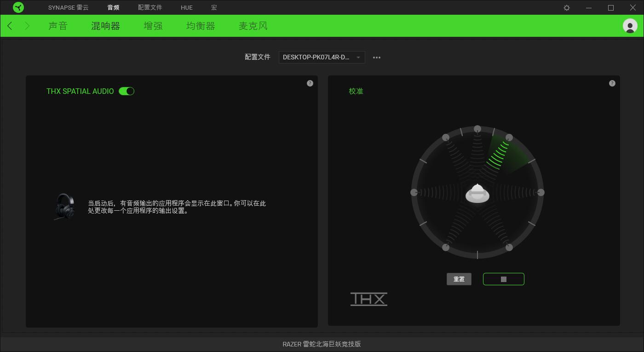Click the 重置 reset button

pyautogui.click(x=459, y=279)
